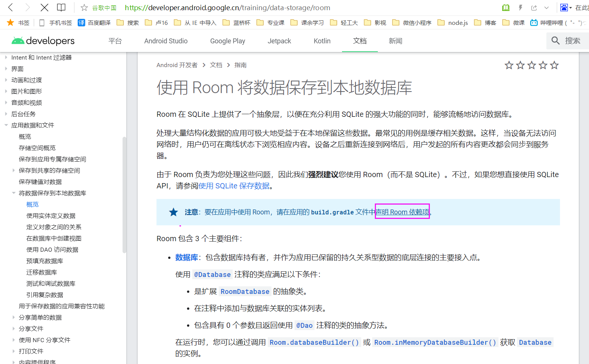Open the Kotlin nav tab
The width and height of the screenshot is (589, 364).
(322, 41)
